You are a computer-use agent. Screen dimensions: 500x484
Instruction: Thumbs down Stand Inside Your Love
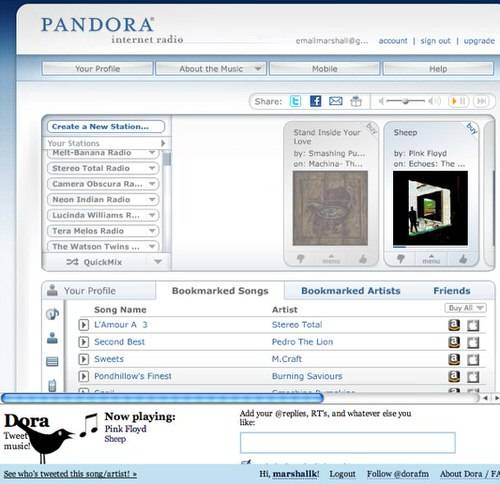tap(300, 259)
